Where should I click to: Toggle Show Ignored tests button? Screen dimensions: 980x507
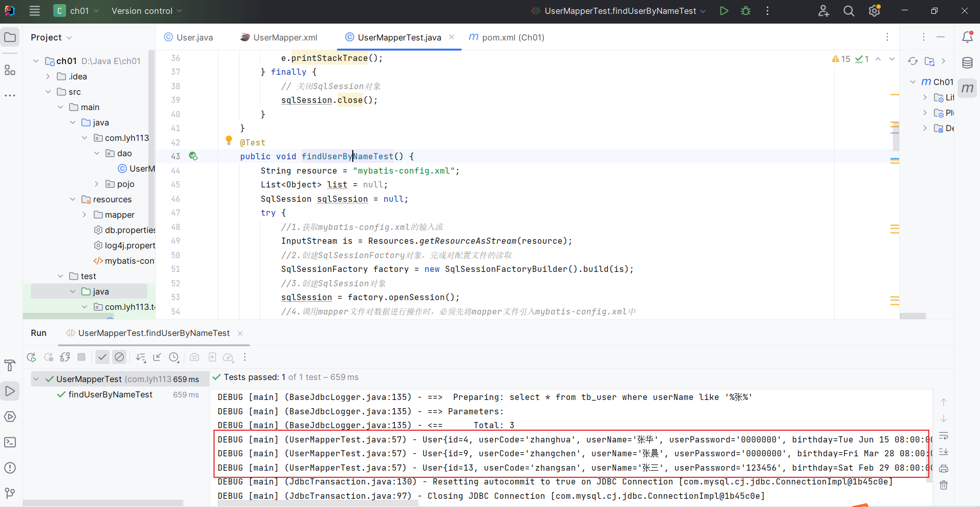119,357
